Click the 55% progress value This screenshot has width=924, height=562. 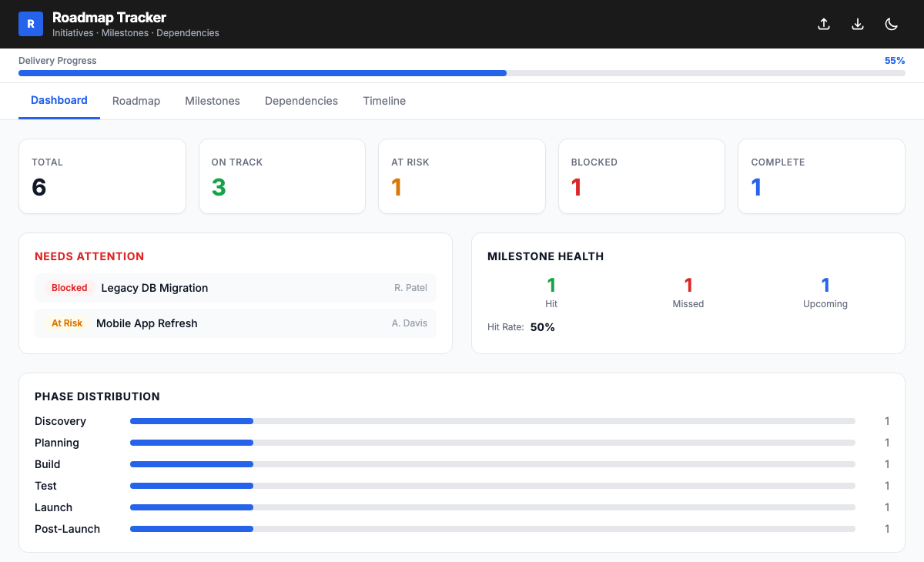(x=895, y=61)
